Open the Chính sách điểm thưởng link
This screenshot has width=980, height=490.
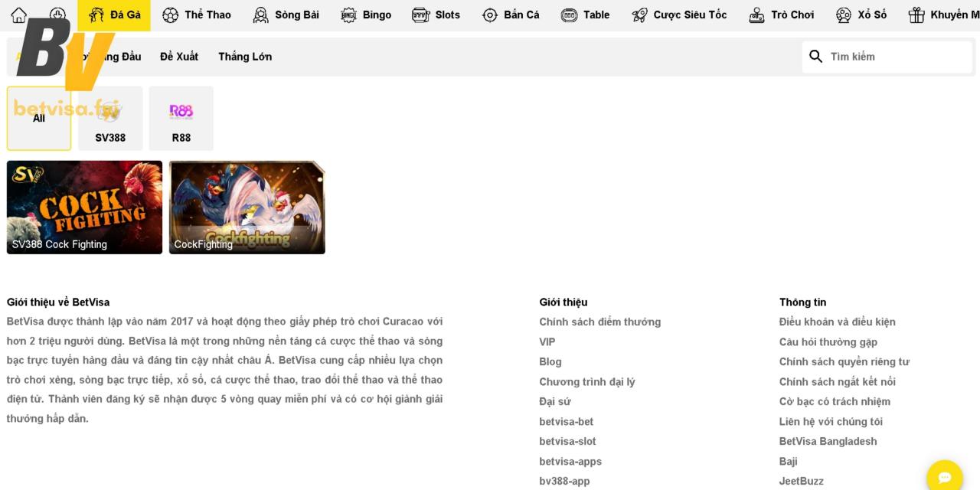point(599,322)
